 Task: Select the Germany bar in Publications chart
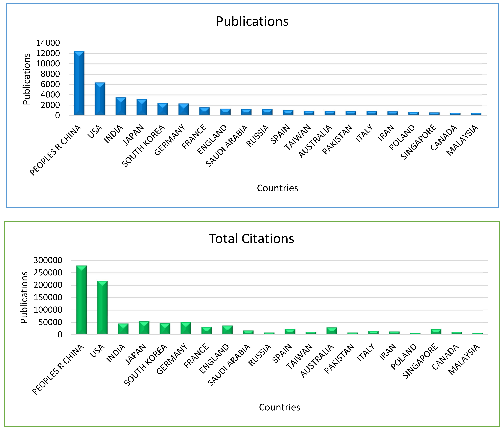pyautogui.click(x=184, y=109)
